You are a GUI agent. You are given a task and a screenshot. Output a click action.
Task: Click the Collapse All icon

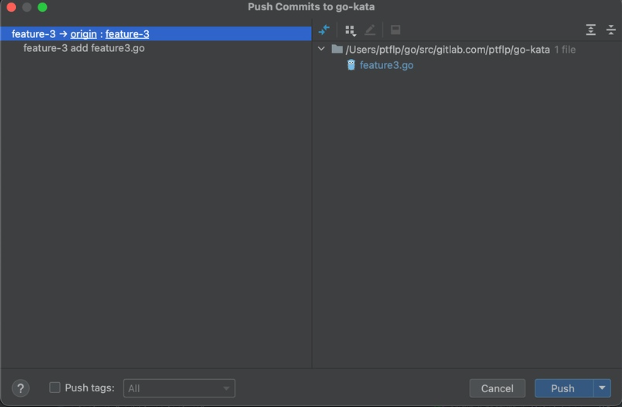click(x=610, y=30)
